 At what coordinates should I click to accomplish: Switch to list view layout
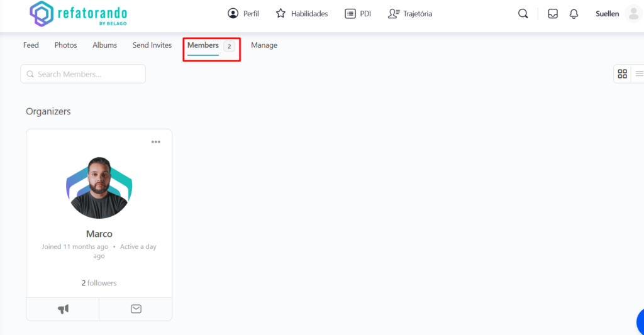(639, 74)
